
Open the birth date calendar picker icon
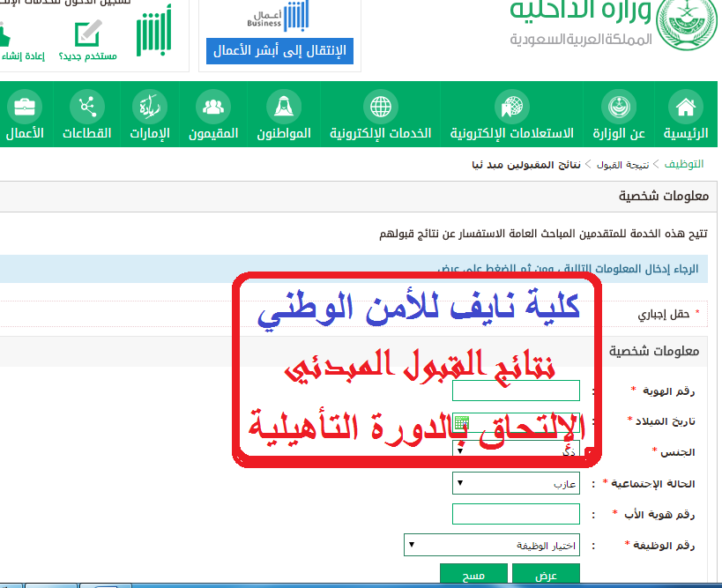click(461, 422)
